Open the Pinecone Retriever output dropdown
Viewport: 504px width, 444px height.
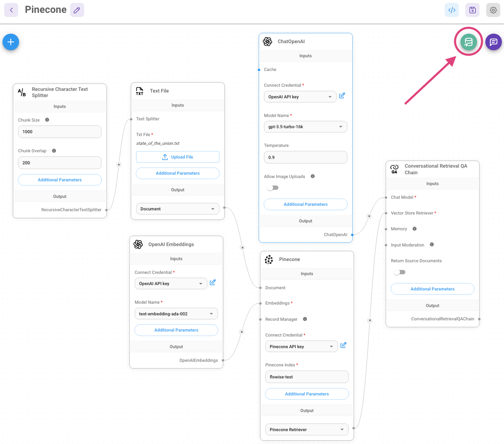(x=307, y=429)
